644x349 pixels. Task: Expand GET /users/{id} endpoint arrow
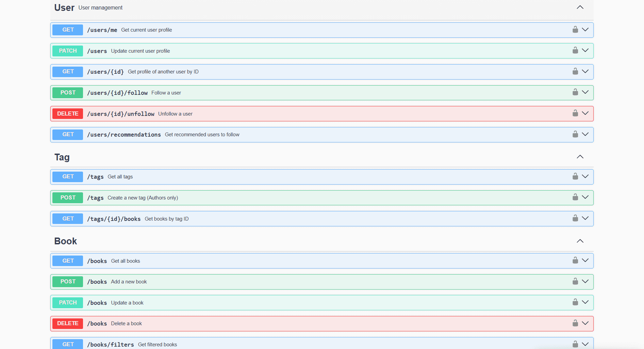click(x=585, y=71)
